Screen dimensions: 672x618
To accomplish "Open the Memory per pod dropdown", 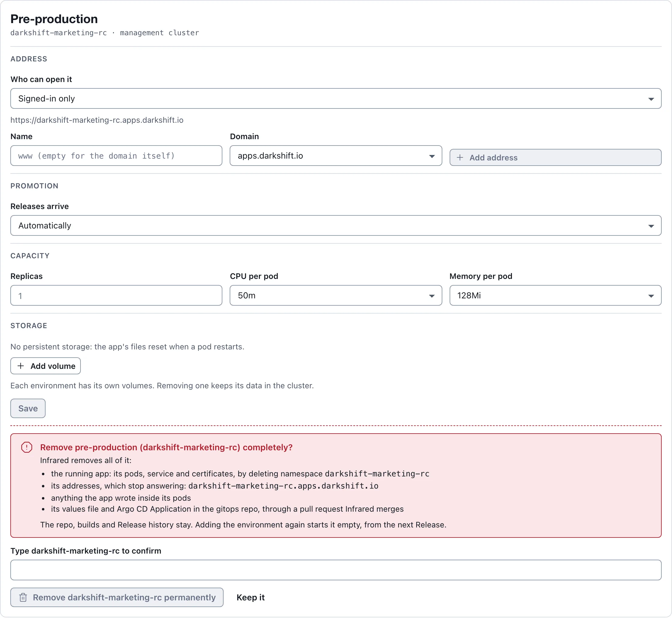I will (555, 295).
